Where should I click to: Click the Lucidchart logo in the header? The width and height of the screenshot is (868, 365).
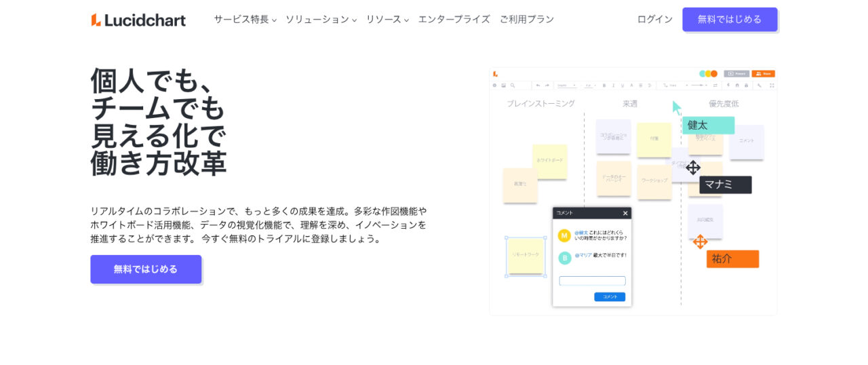[138, 20]
